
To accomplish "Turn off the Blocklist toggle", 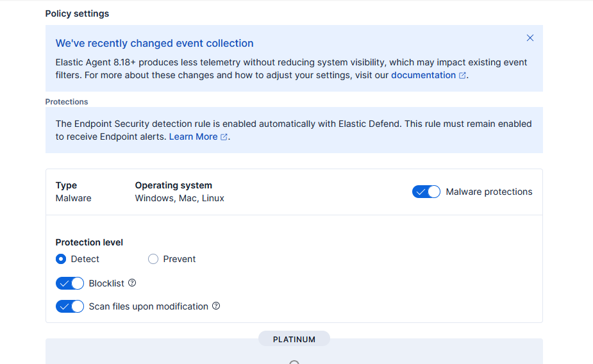I will [70, 283].
